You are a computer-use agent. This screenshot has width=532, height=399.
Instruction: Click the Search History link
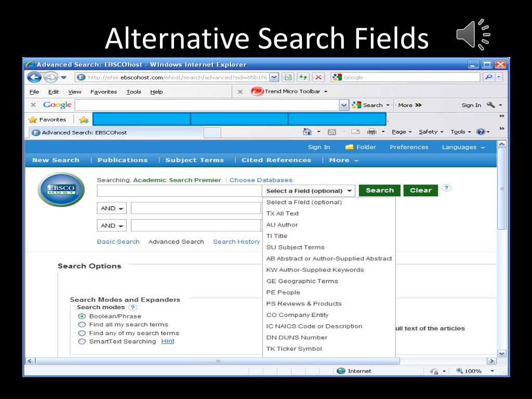coord(236,242)
